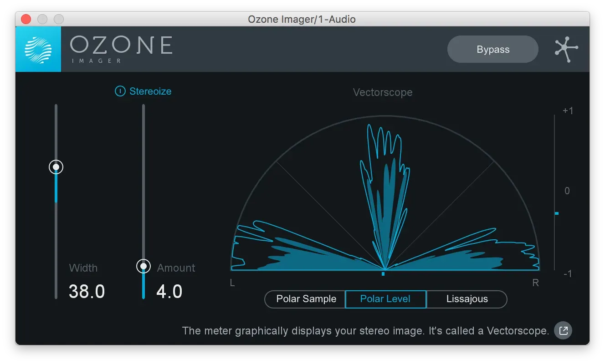The image size is (605, 364).
Task: Click the Amount slider thumb
Action: point(143,266)
